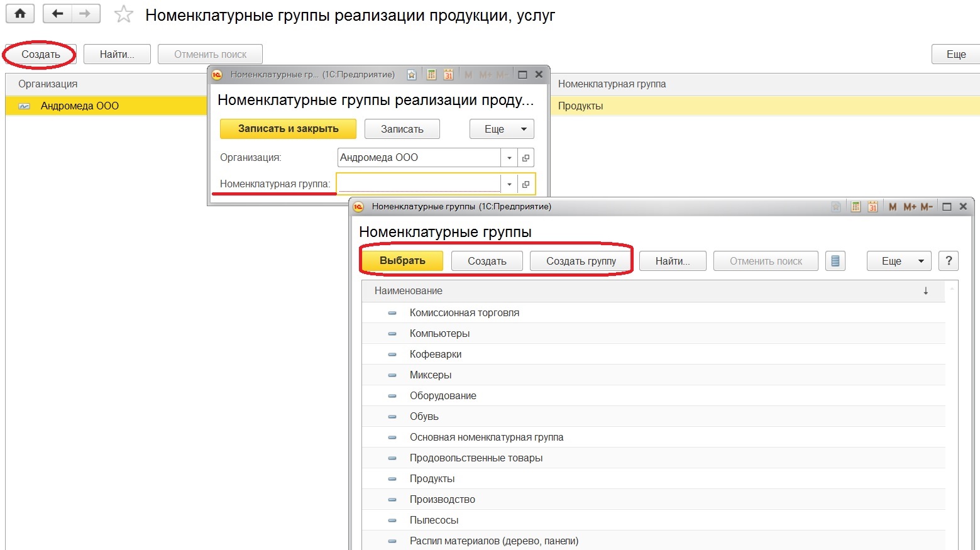Click Создать in the main list toolbar
The width and height of the screenshot is (980, 550).
point(41,54)
